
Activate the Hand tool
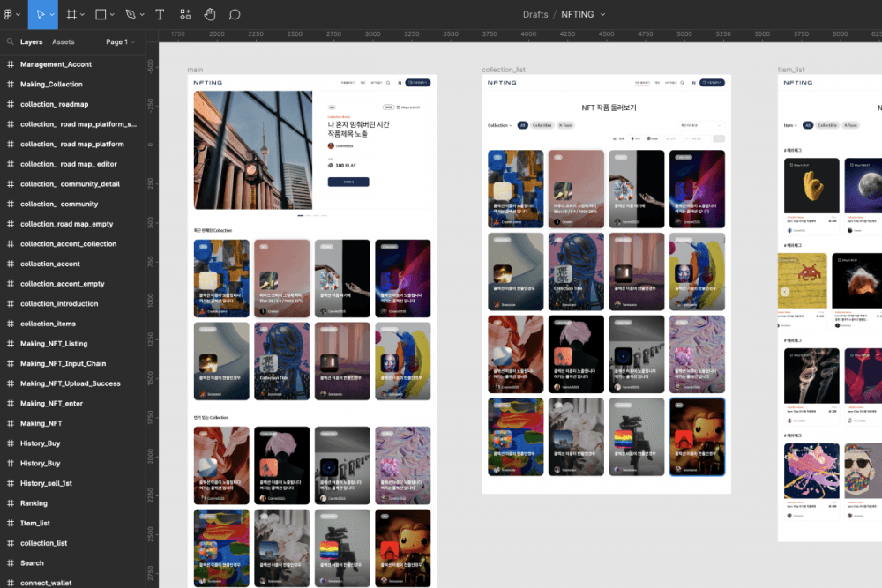[210, 14]
